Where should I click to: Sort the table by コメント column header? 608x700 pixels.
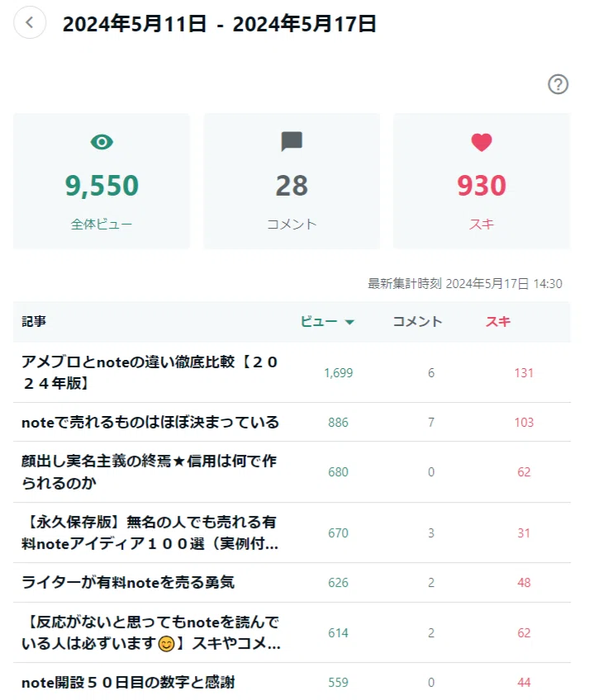[417, 321]
